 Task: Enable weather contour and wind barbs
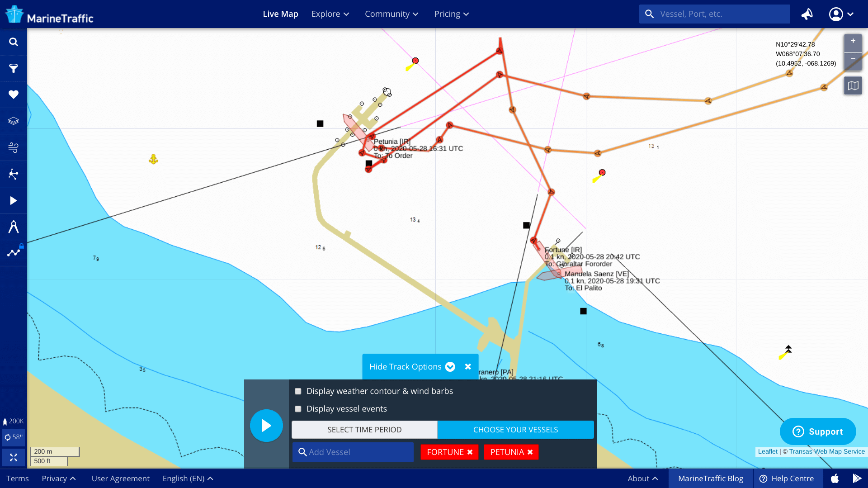tap(298, 391)
